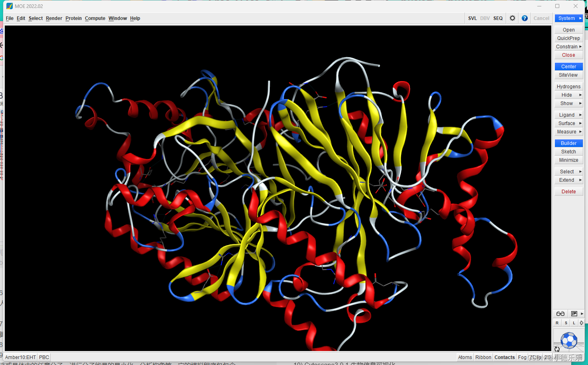Open SiteView from side panel
Screen dimensions: 588x365
point(569,75)
